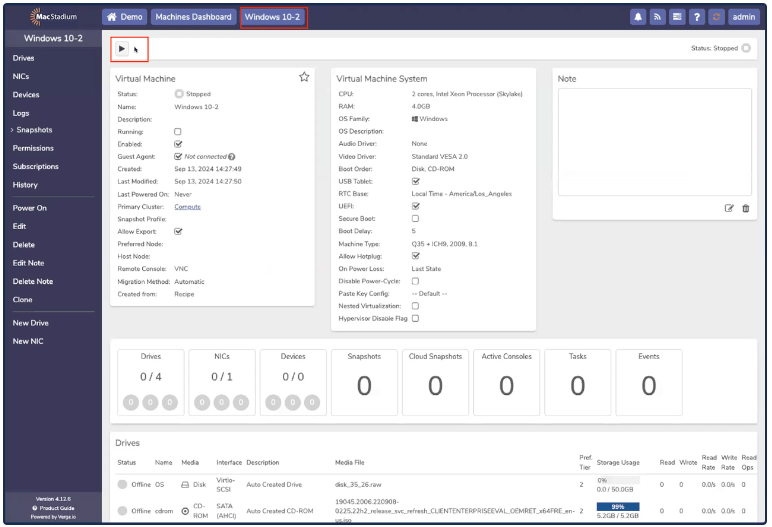
Task: Click the 99% storage usage bar
Action: (618, 507)
